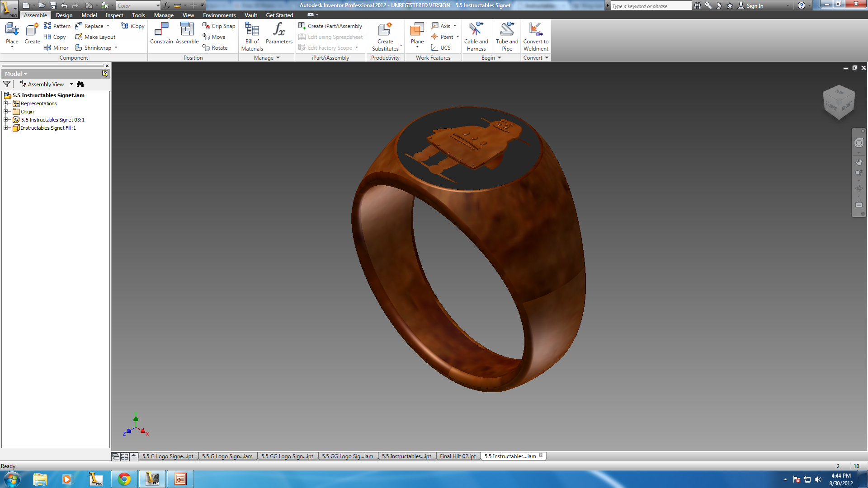The width and height of the screenshot is (868, 488).
Task: Open the Model browser help icon
Action: (x=105, y=73)
